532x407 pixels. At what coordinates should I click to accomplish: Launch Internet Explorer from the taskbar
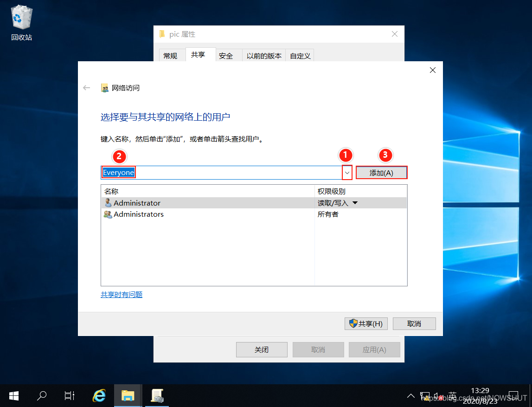99,395
